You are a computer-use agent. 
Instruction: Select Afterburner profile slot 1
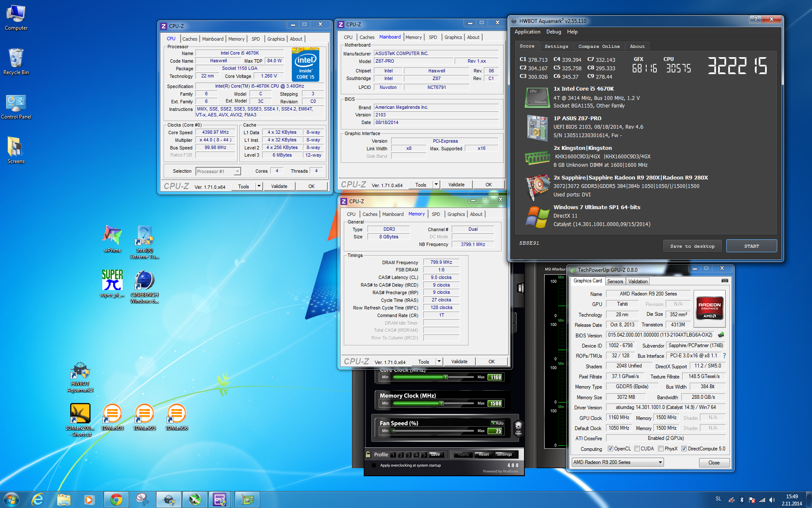point(393,455)
